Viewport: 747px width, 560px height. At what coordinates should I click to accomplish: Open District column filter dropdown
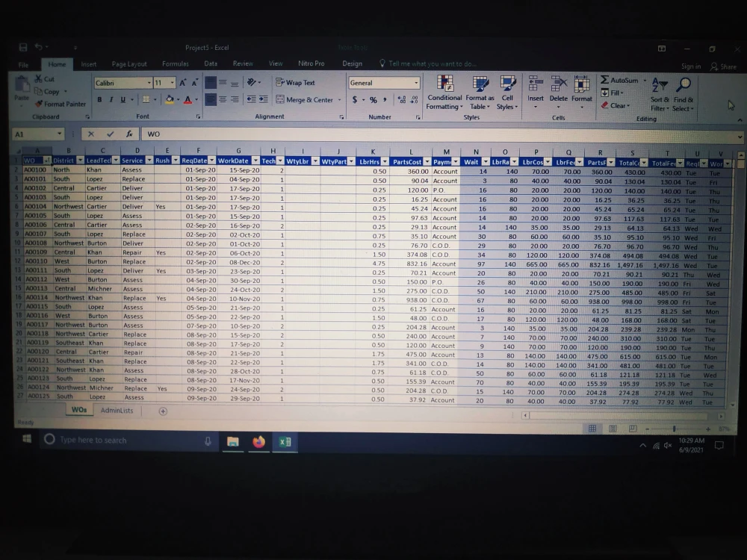[x=80, y=161]
